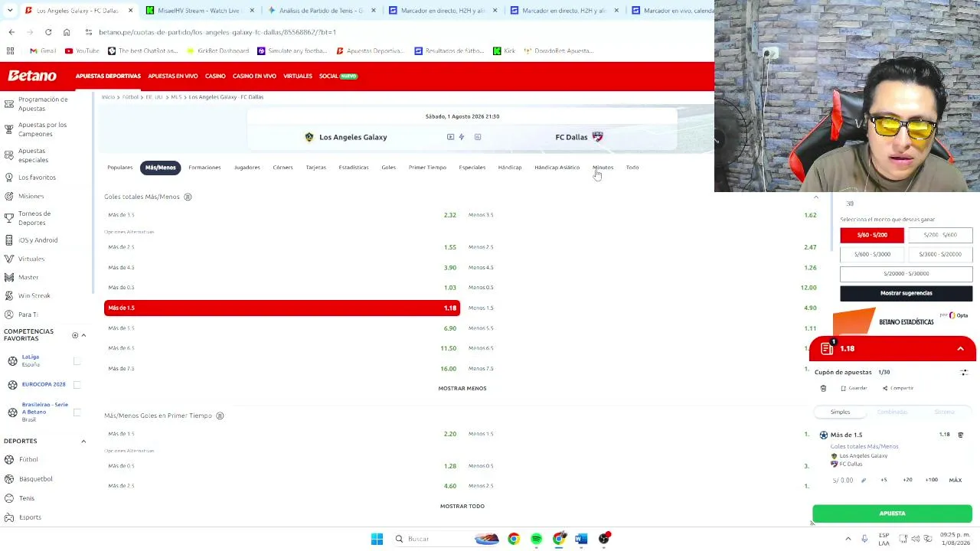Image resolution: width=980 pixels, height=551 pixels.
Task: Open the bet coupon settings sliders icon
Action: [x=964, y=372]
